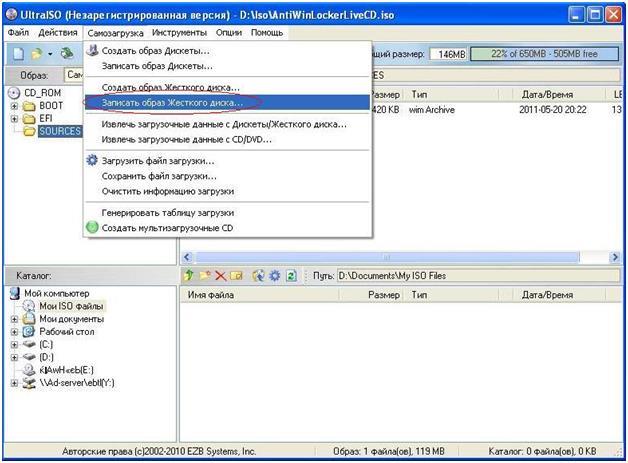This screenshot has height=463, width=628.
Task: Click the Мои ISO файлы disc icon
Action: (29, 306)
